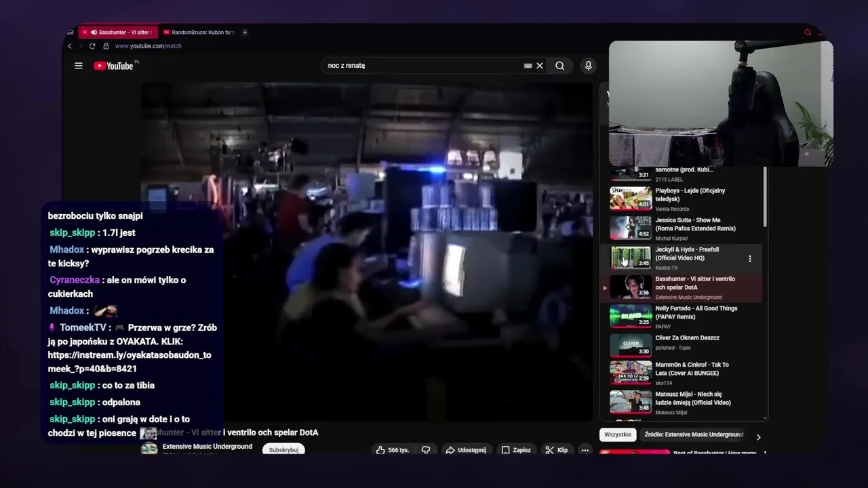Start voice search with microphone icon
Image resolution: width=868 pixels, height=488 pixels.
[x=588, y=66]
